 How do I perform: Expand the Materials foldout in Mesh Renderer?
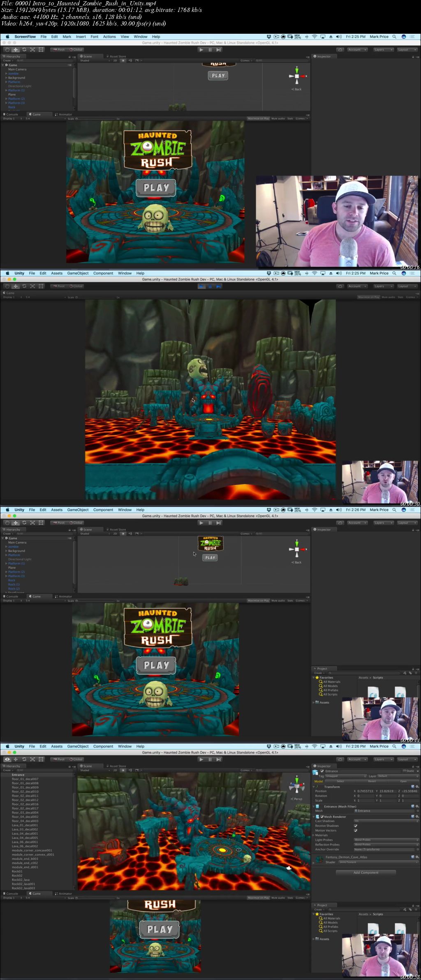314,835
